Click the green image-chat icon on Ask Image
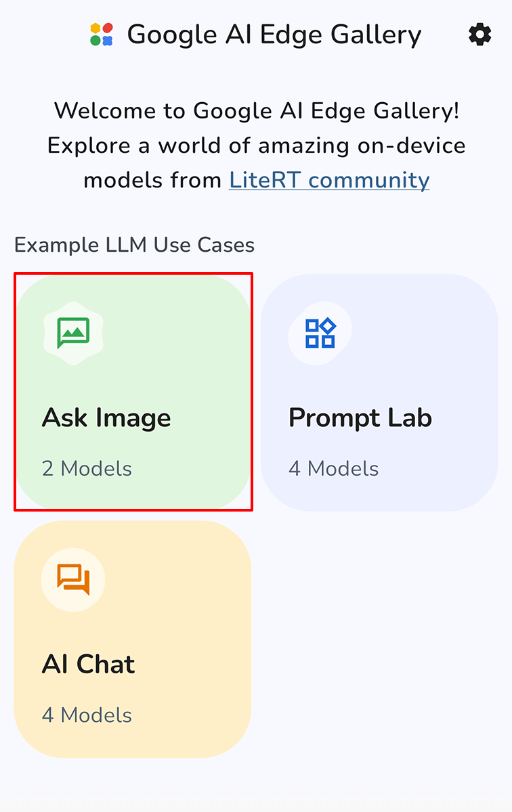 (72, 333)
